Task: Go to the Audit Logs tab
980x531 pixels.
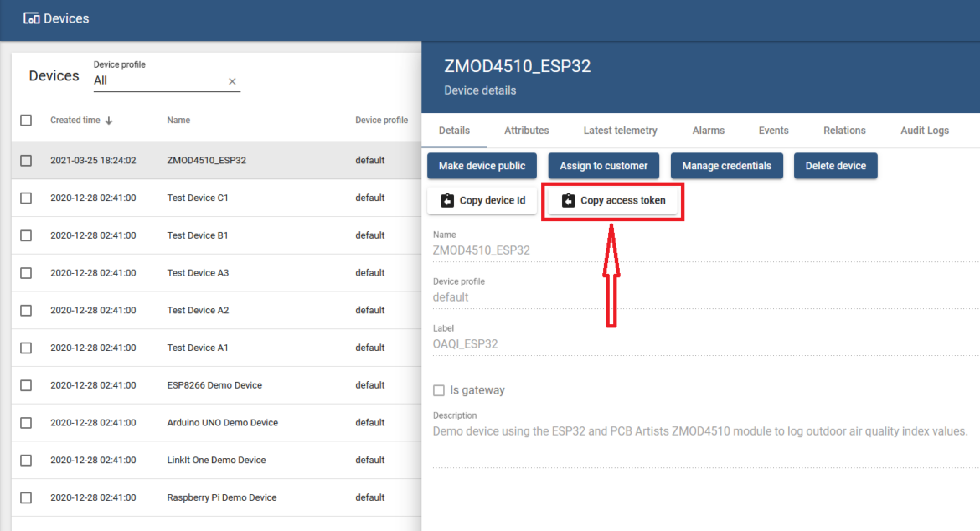Action: click(x=925, y=131)
